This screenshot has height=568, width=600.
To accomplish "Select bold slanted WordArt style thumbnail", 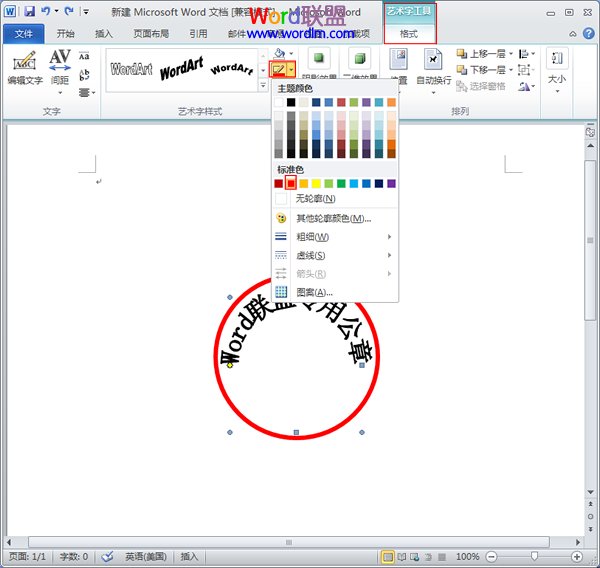I will [x=181, y=69].
